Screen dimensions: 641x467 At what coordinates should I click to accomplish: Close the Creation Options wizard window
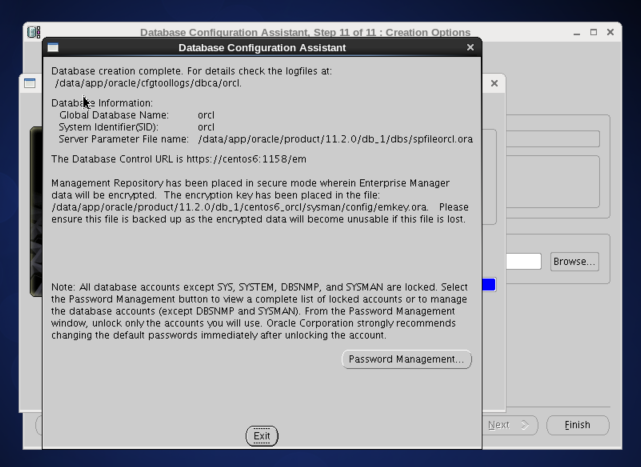tap(611, 33)
